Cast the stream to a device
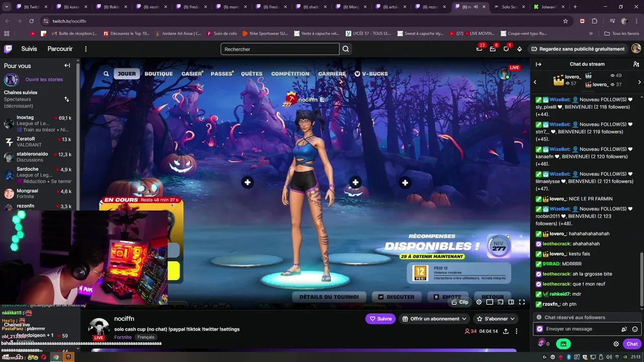The image size is (644, 362). pyautogui.click(x=501, y=302)
